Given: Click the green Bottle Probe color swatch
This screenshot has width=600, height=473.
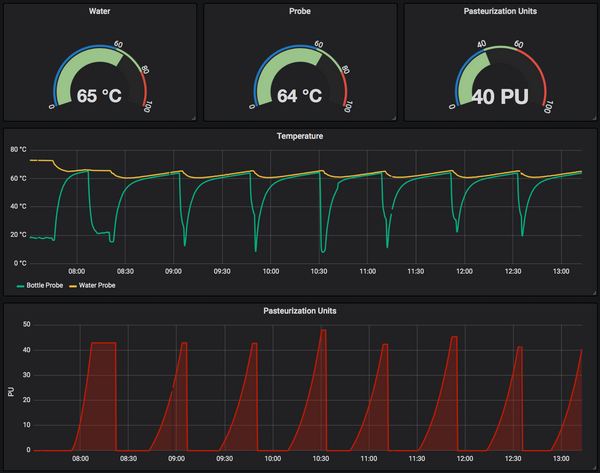Looking at the screenshot, I should coord(20,286).
